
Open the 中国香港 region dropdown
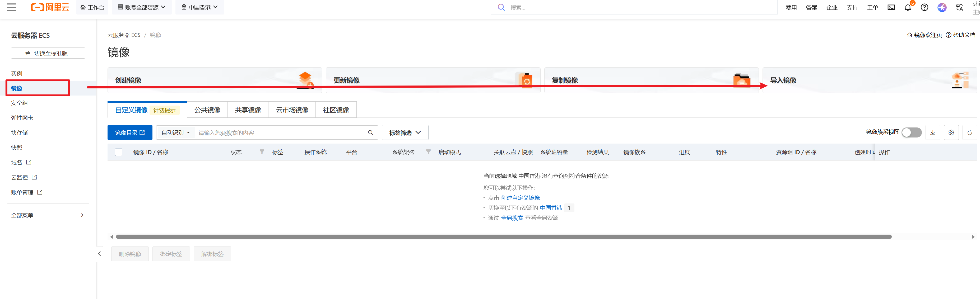pyautogui.click(x=200, y=7)
